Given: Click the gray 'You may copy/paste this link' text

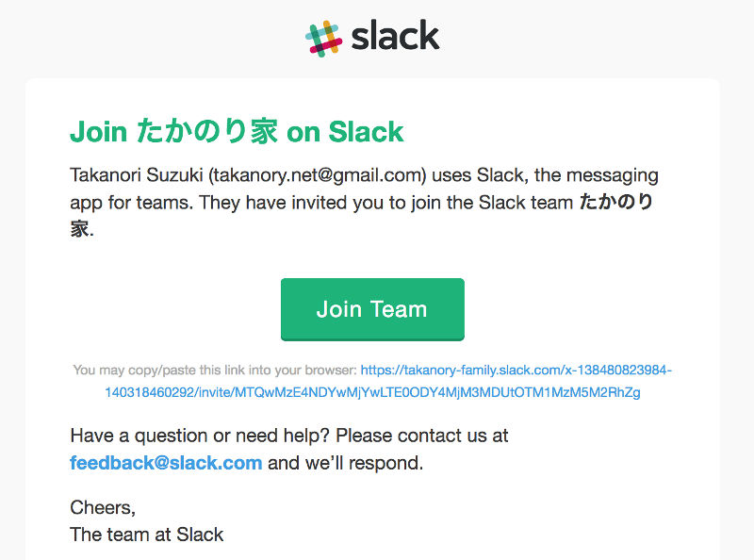Looking at the screenshot, I should click(215, 370).
